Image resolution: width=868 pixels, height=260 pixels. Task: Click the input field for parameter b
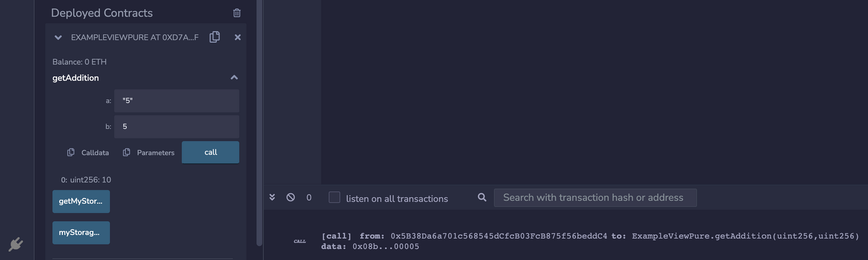[176, 126]
